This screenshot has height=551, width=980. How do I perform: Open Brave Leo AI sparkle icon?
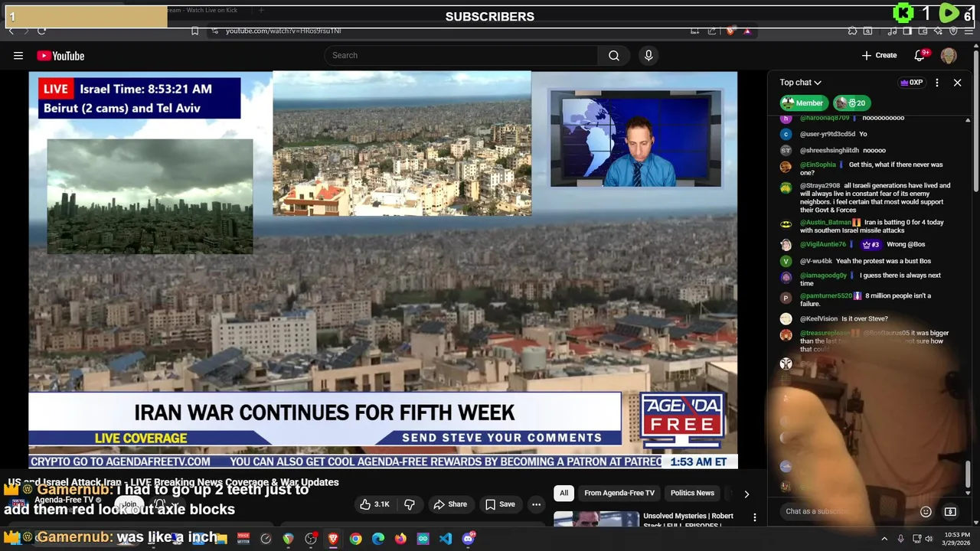coord(939,31)
